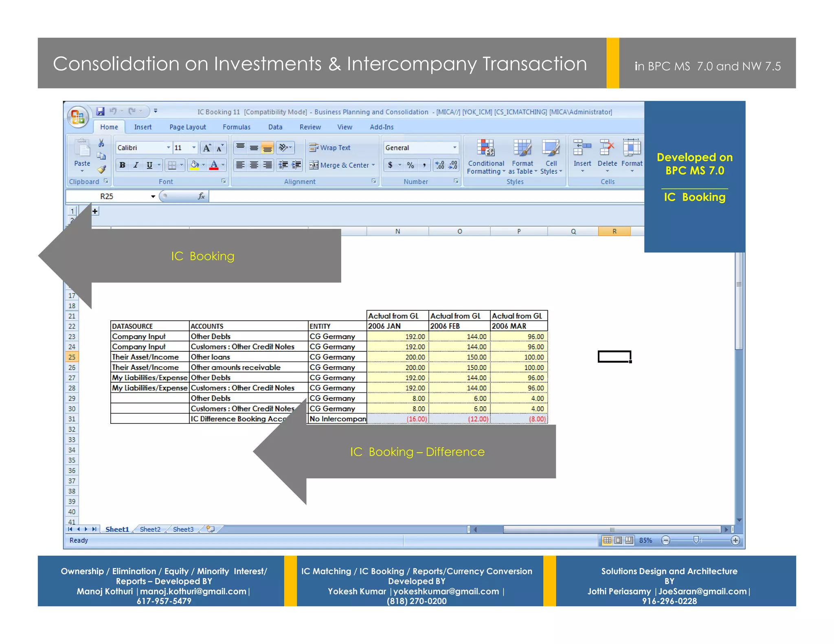834x644 pixels.
Task: Open the Clipboard dialog launcher
Action: (x=106, y=181)
